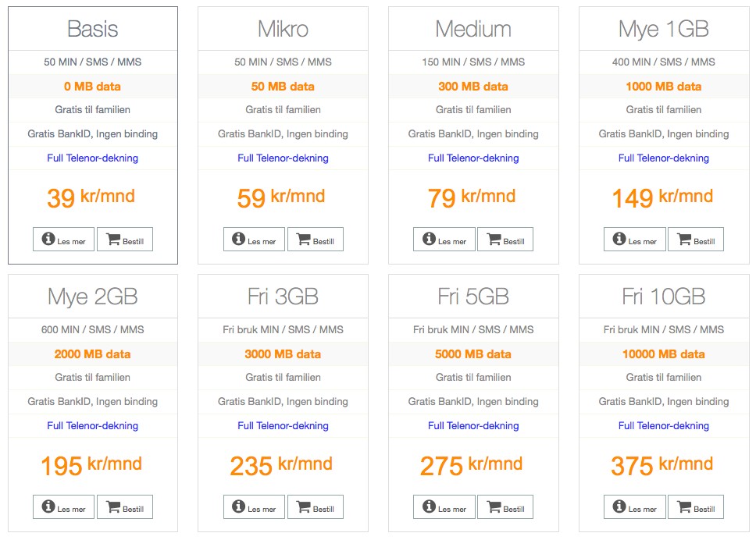This screenshot has height=540, width=756.
Task: Order the Mye 2GB plan with Bestill
Action: tap(125, 506)
